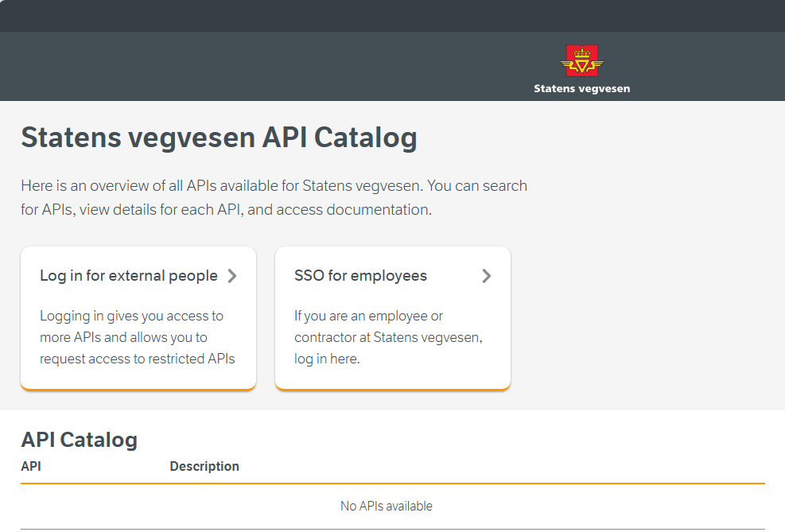This screenshot has height=532, width=785.
Task: Click the chevron in SSO for employees card
Action: pyautogui.click(x=486, y=276)
